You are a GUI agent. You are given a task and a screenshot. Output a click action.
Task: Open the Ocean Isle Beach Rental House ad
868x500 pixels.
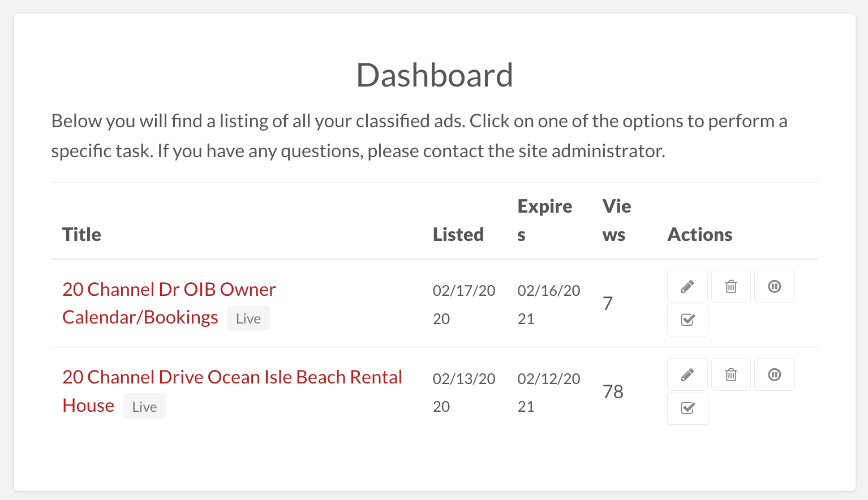pos(232,377)
